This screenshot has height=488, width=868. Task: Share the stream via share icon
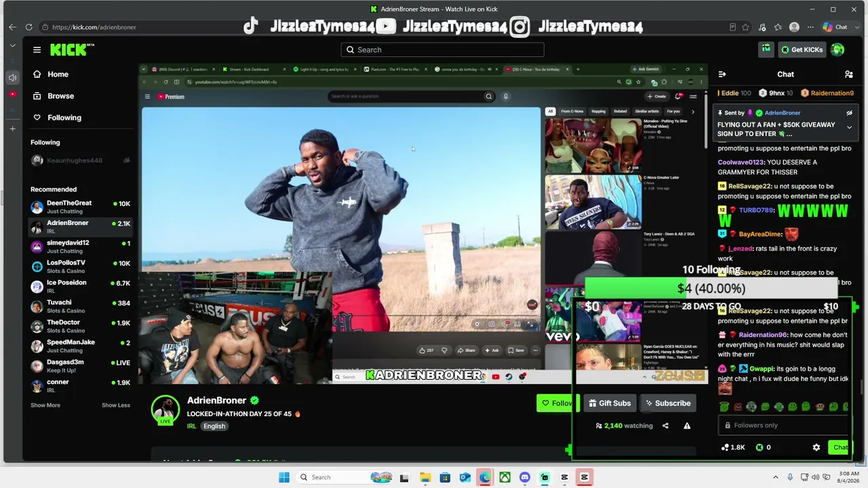coord(665,426)
